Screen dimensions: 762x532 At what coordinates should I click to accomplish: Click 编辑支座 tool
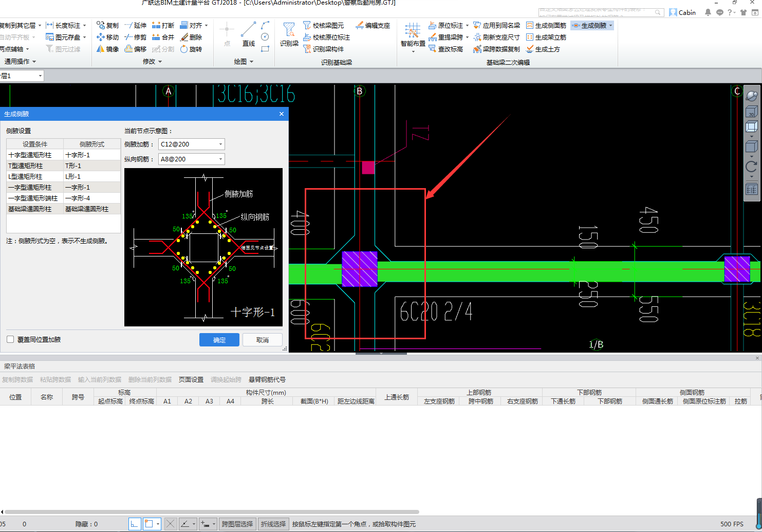pos(373,25)
